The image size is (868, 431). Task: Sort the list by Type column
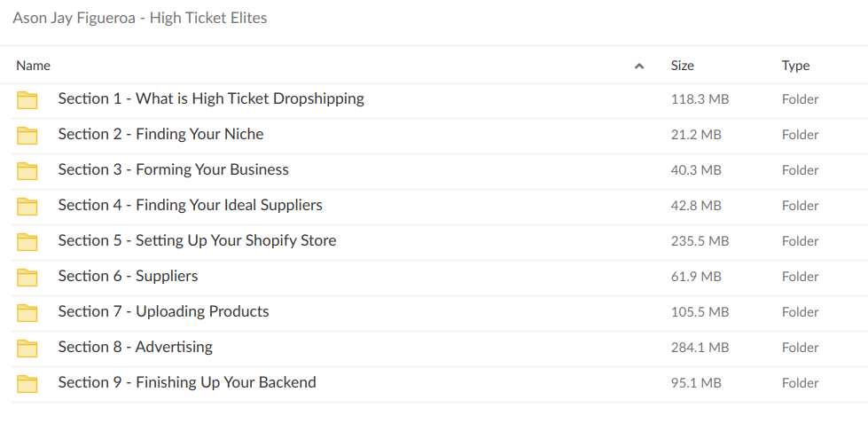coord(795,66)
